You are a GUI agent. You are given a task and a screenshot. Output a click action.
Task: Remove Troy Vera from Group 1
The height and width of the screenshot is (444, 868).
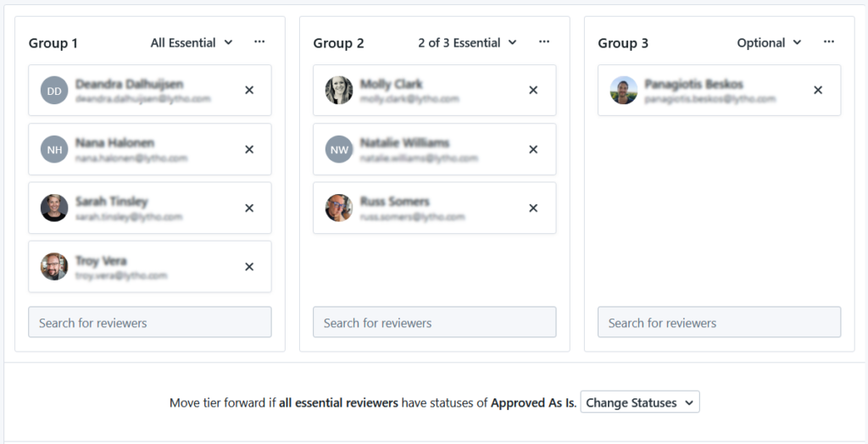[x=249, y=267]
